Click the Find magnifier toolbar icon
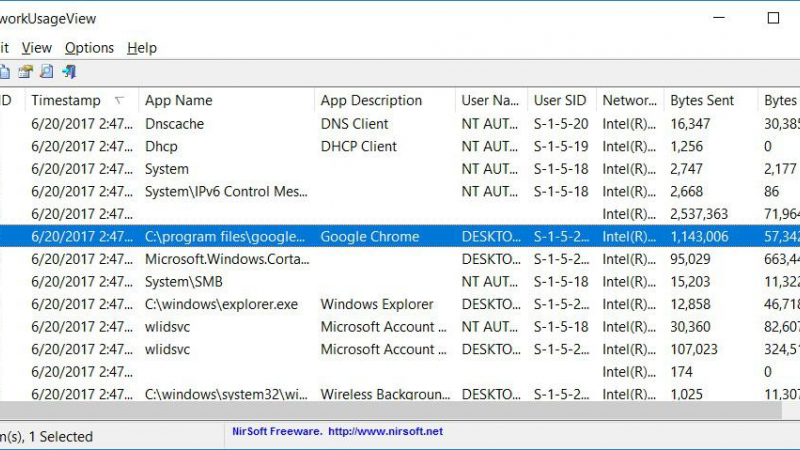The image size is (800, 450). (47, 72)
